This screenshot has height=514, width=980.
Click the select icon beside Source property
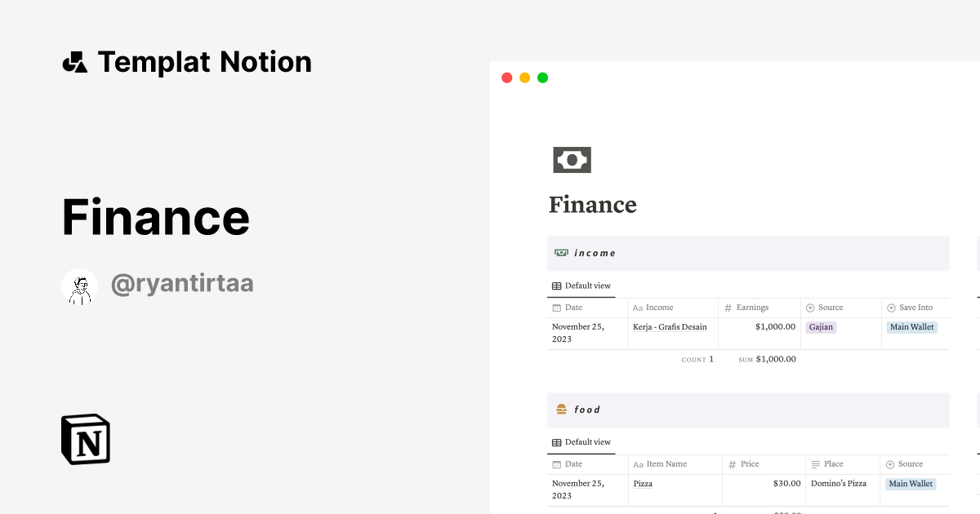coord(809,308)
